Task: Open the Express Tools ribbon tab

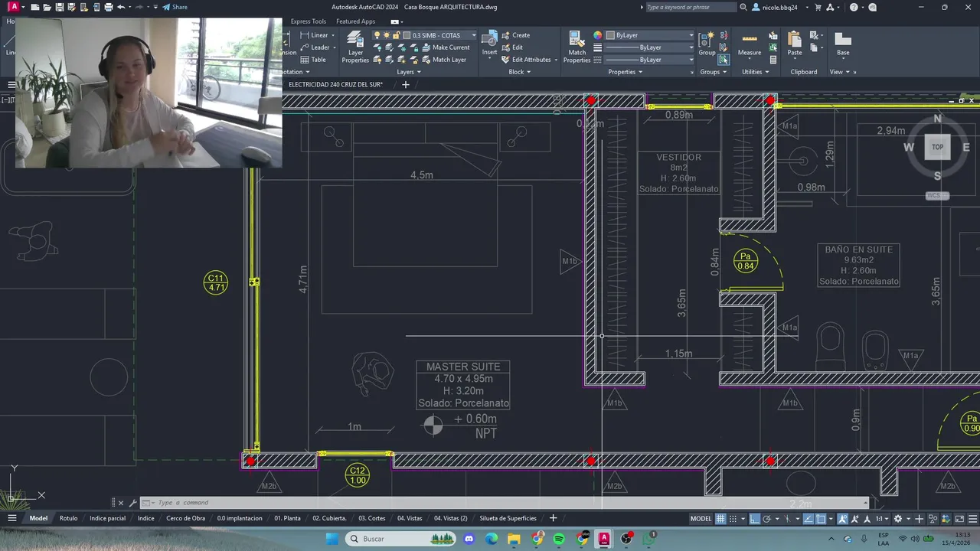Action: (x=308, y=21)
